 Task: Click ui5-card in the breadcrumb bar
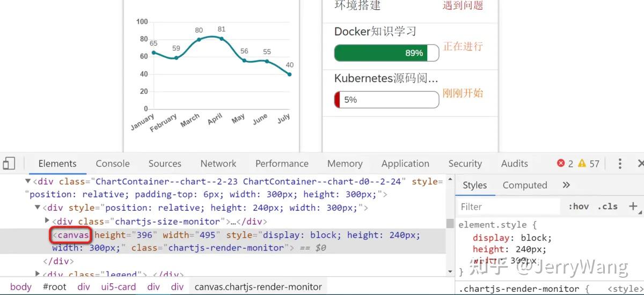(x=119, y=287)
